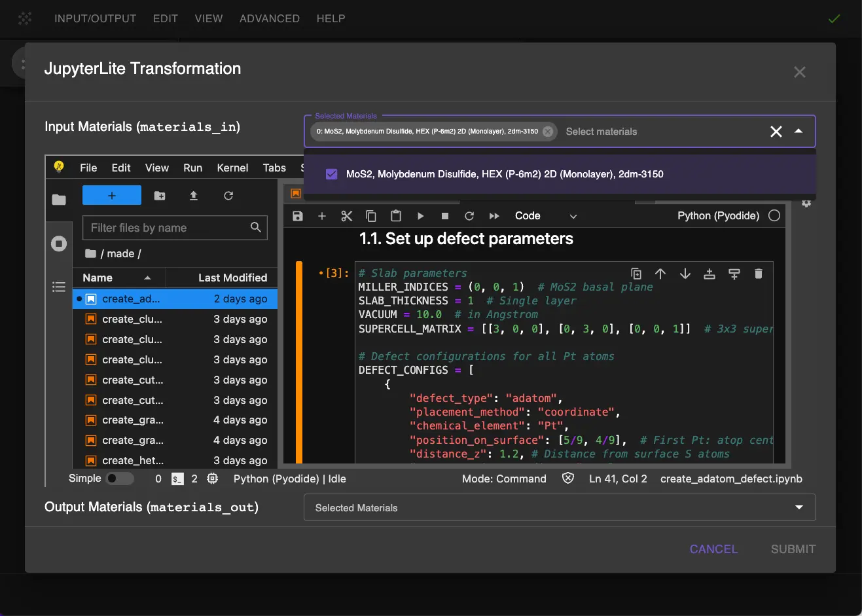Create a new folder in file browser

160,196
